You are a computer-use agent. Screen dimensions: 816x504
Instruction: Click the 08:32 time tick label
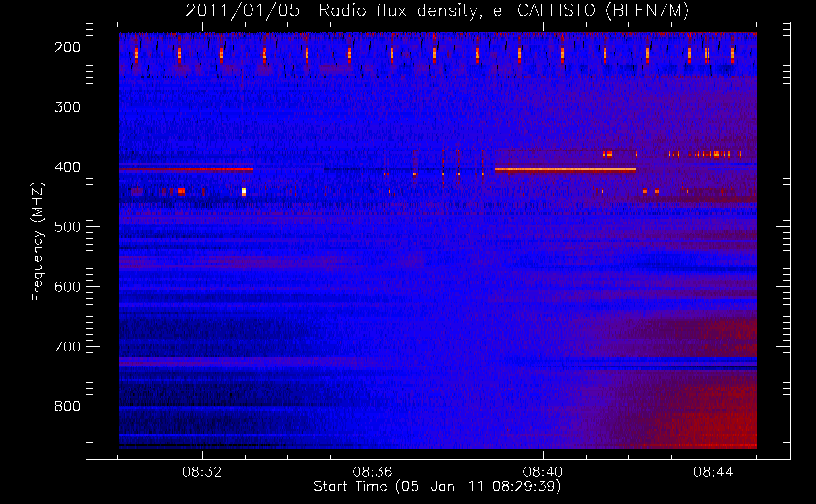point(202,472)
